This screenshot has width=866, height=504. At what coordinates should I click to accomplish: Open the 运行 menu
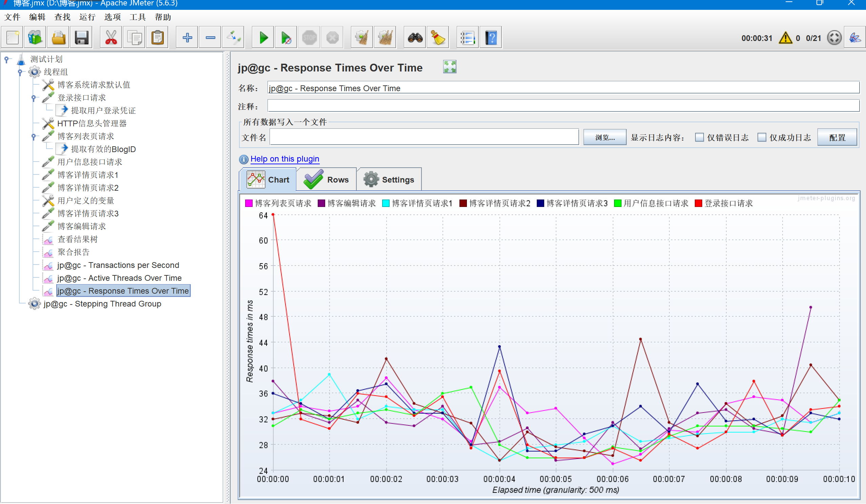pyautogui.click(x=87, y=17)
